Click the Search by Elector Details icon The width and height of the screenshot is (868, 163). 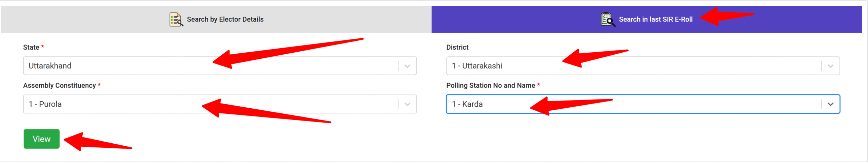pos(176,19)
